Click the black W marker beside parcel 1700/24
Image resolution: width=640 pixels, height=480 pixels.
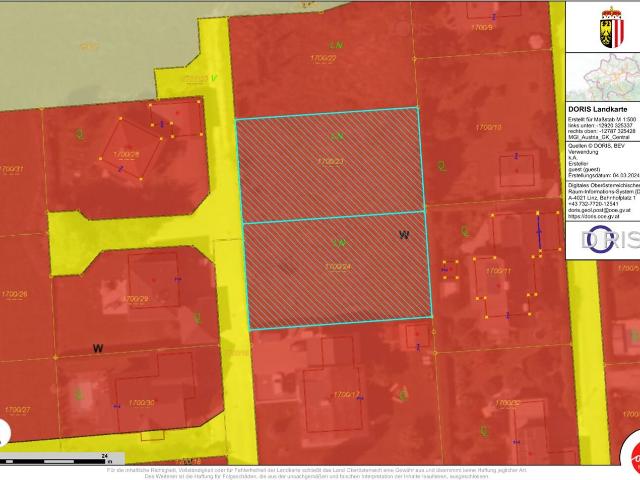pyautogui.click(x=404, y=235)
